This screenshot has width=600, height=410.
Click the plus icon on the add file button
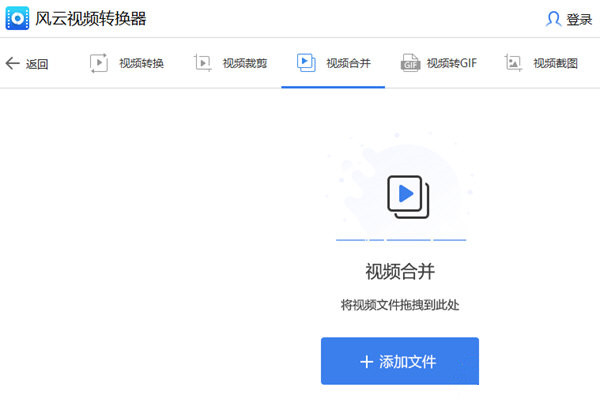click(x=366, y=361)
